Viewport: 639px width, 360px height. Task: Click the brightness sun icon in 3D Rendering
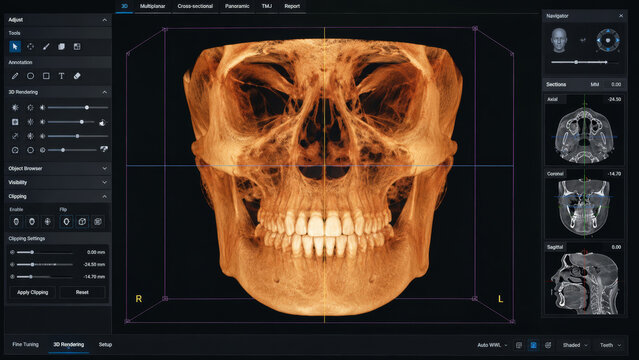pos(15,108)
